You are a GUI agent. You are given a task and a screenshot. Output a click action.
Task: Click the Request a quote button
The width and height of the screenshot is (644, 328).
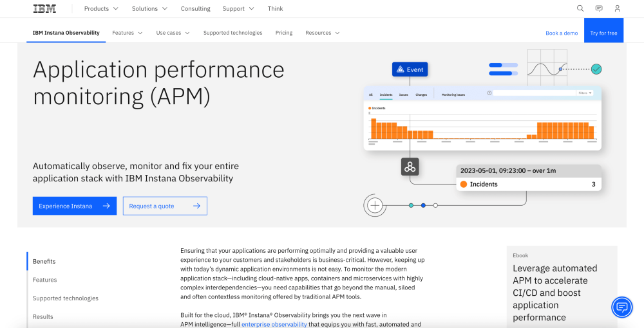point(165,206)
